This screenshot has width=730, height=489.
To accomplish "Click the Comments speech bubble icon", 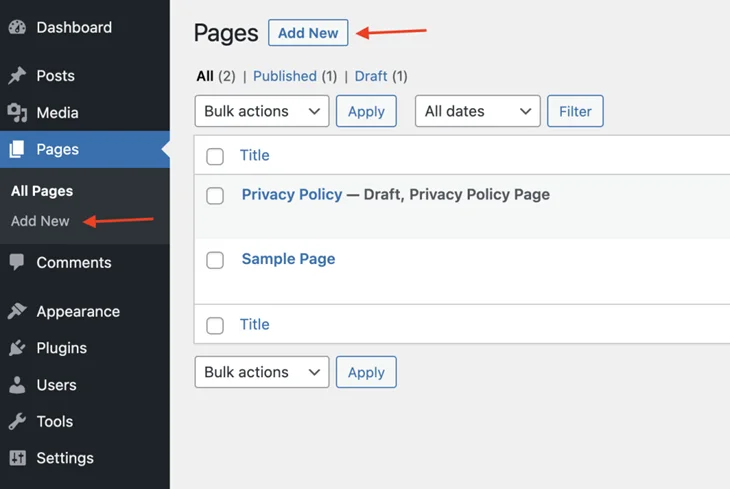I will click(17, 262).
